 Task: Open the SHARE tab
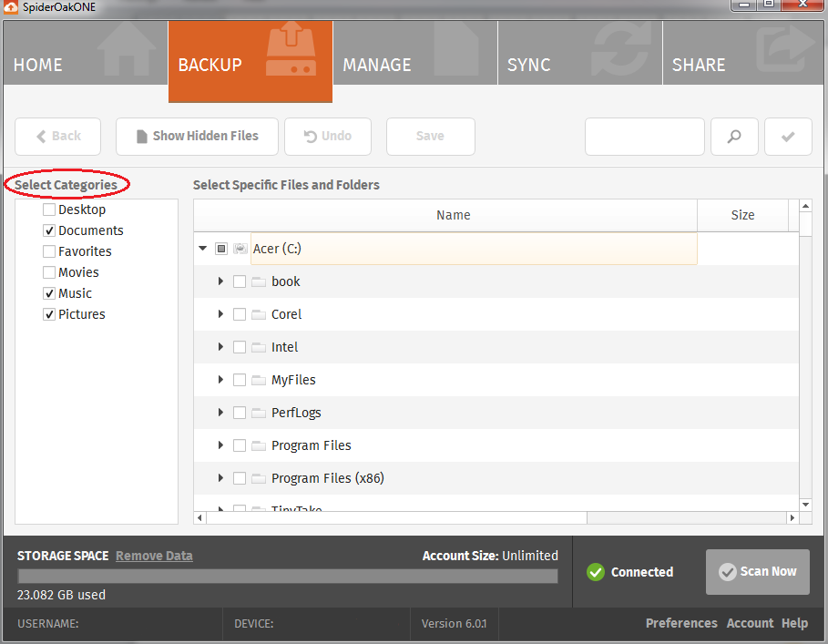pos(743,53)
